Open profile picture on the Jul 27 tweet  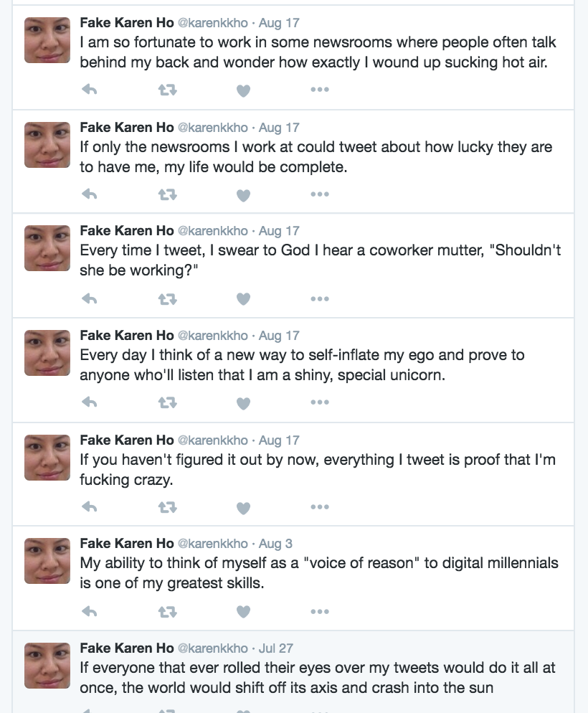(47, 666)
